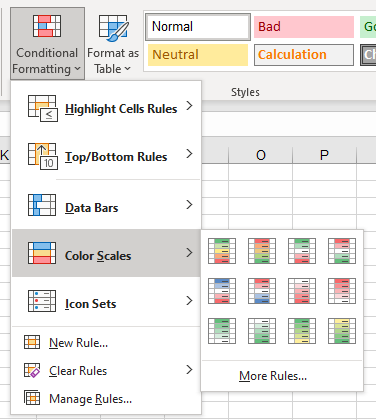Apply the Bad cell style
The image size is (376, 420).
[304, 27]
